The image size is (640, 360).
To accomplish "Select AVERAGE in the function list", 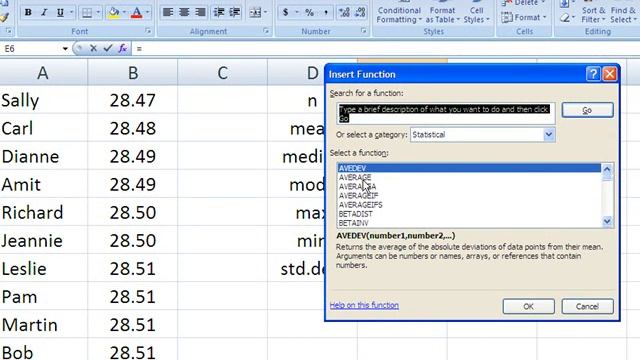I will (469, 177).
